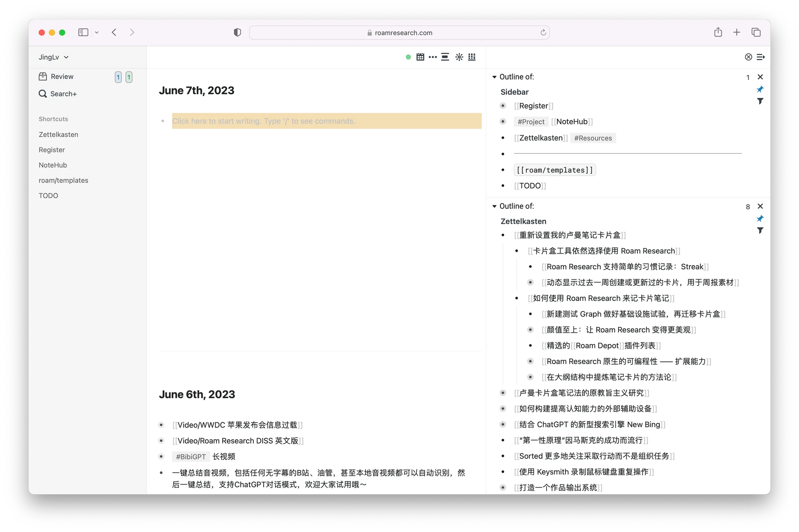This screenshot has width=799, height=532.
Task: Click the empty block to start writing
Action: 326,121
